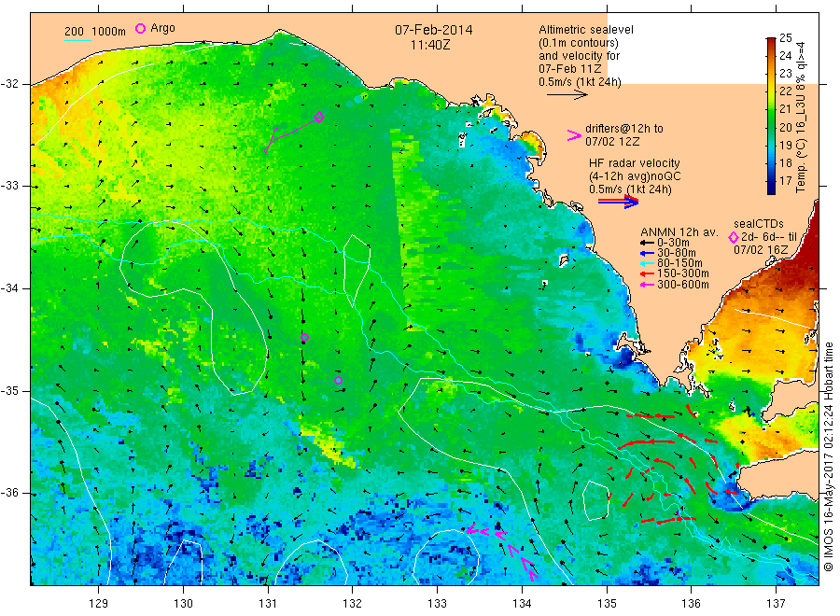Click the longitude label 133
The width and height of the screenshot is (840, 616).
click(437, 604)
